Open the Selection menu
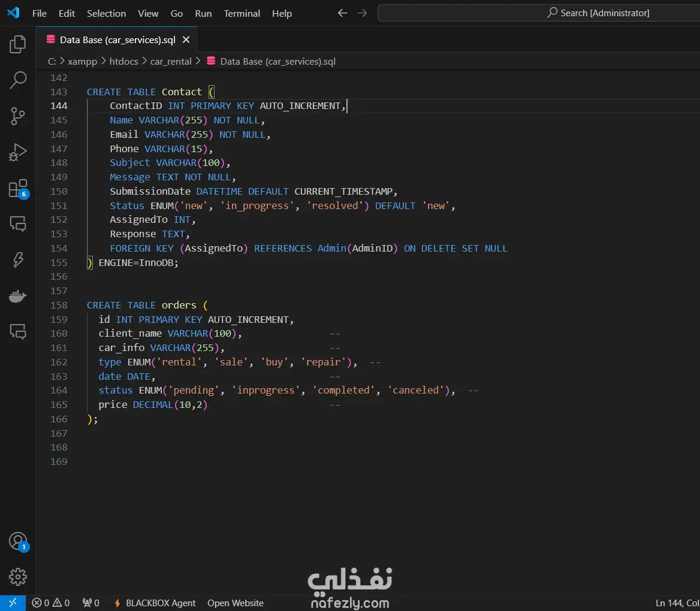700x611 pixels. click(106, 13)
